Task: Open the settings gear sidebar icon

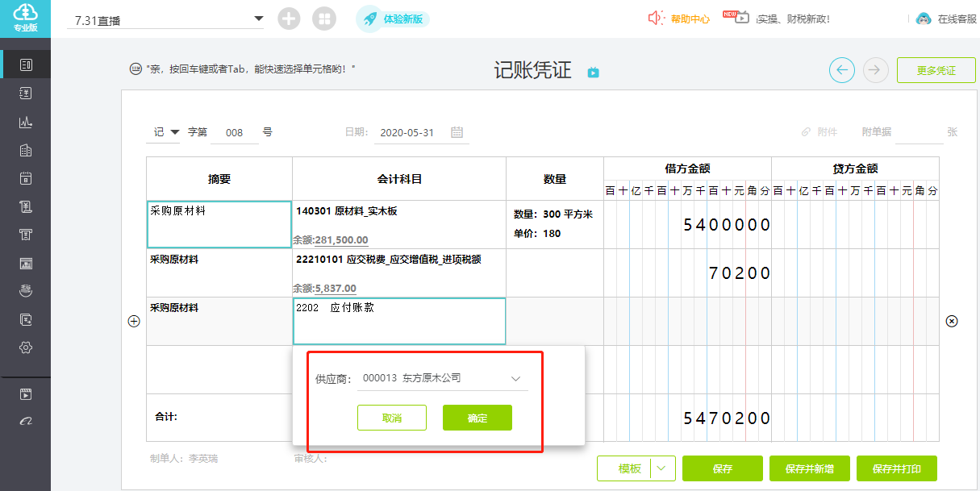Action: [x=25, y=347]
